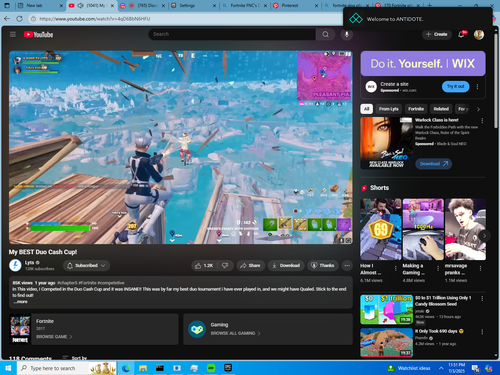
Task: Dislike the video with thumbs down
Action: [x=225, y=266]
